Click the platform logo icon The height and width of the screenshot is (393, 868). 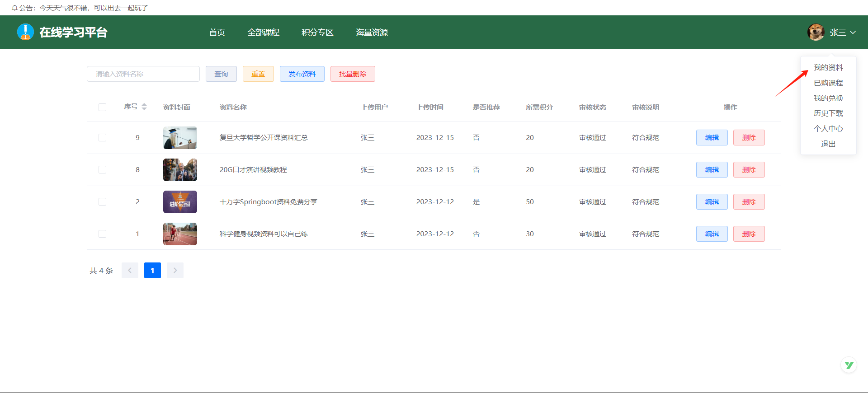pos(25,32)
